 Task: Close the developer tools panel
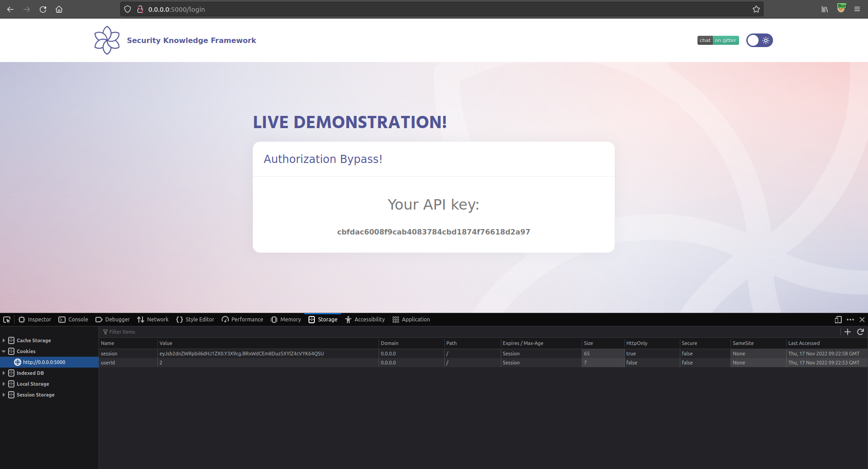862,320
